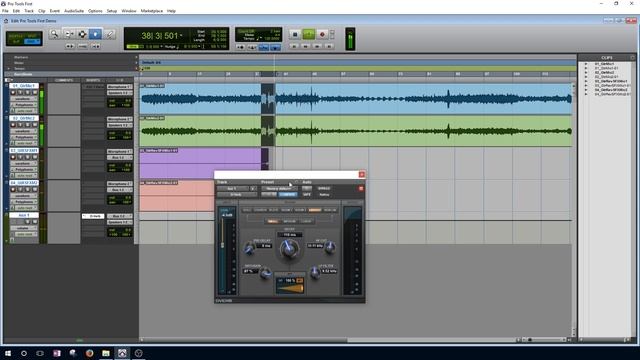This screenshot has width=640, height=360.
Task: Open the D-Verb plug-in selector in plug-in header
Action: tap(236, 195)
